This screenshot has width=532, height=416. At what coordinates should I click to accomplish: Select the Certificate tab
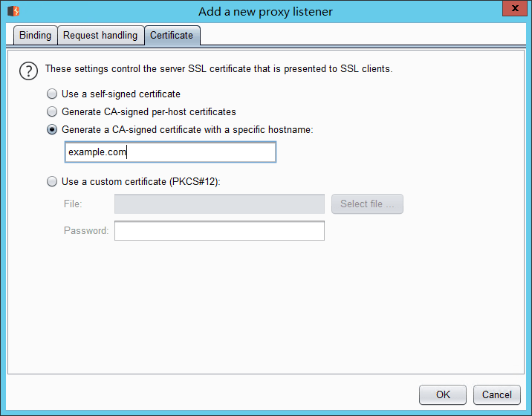coord(172,36)
